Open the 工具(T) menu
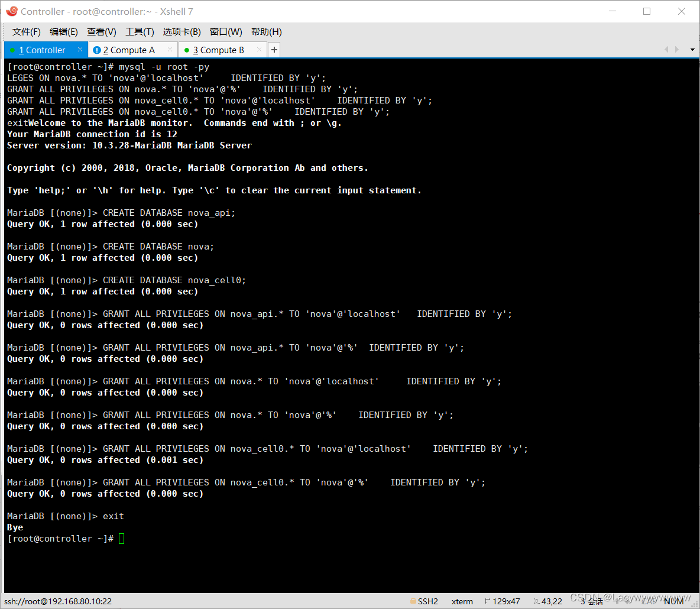Image resolution: width=700 pixels, height=609 pixels. (x=140, y=31)
